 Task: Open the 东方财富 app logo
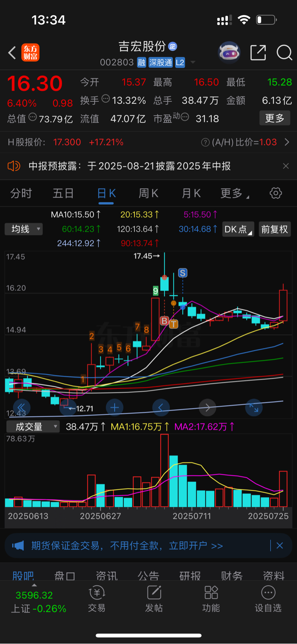tap(30, 53)
